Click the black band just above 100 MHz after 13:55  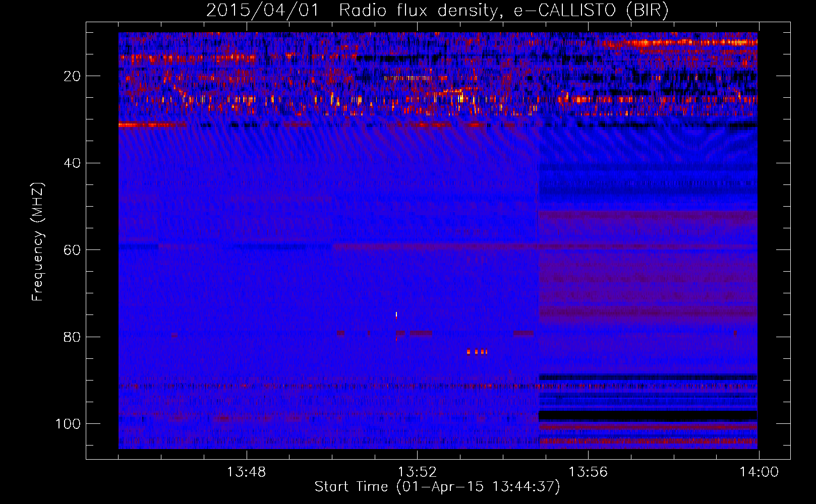648,415
